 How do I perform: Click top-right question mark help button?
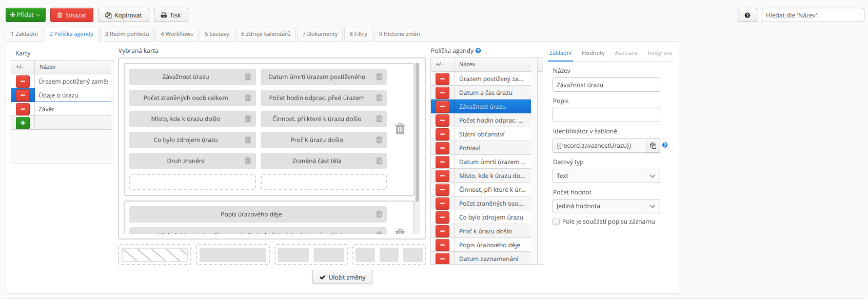tap(747, 15)
